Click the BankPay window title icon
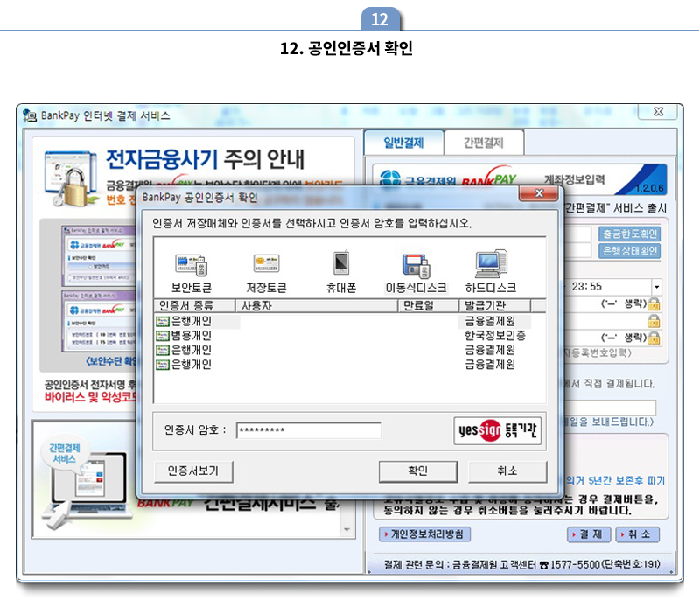This screenshot has height=600, width=700. pos(30,115)
